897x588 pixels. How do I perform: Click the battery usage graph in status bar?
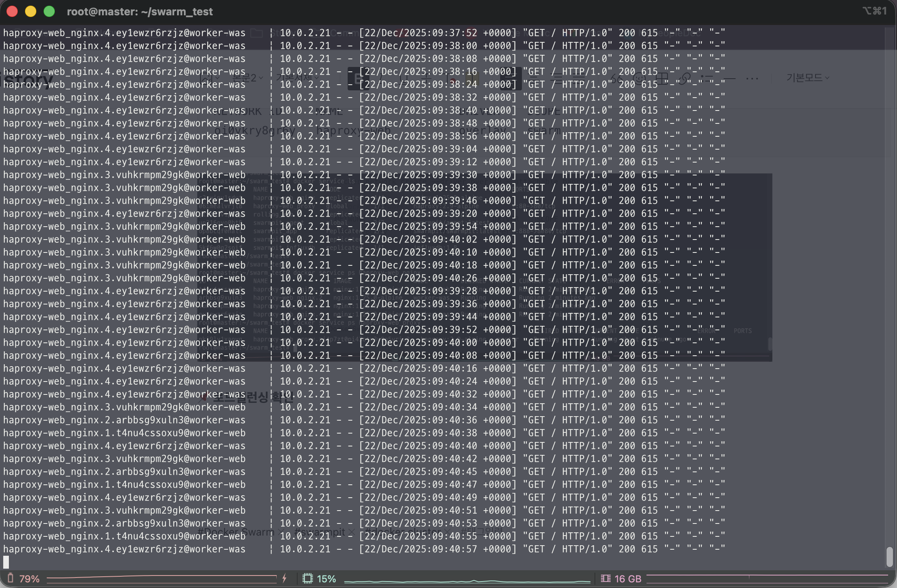coord(161,578)
